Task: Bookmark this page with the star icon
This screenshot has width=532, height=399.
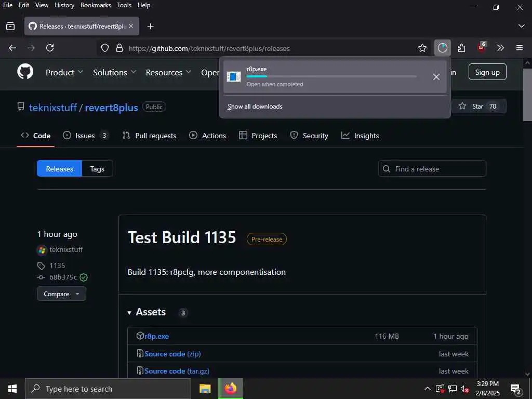Action: click(422, 48)
